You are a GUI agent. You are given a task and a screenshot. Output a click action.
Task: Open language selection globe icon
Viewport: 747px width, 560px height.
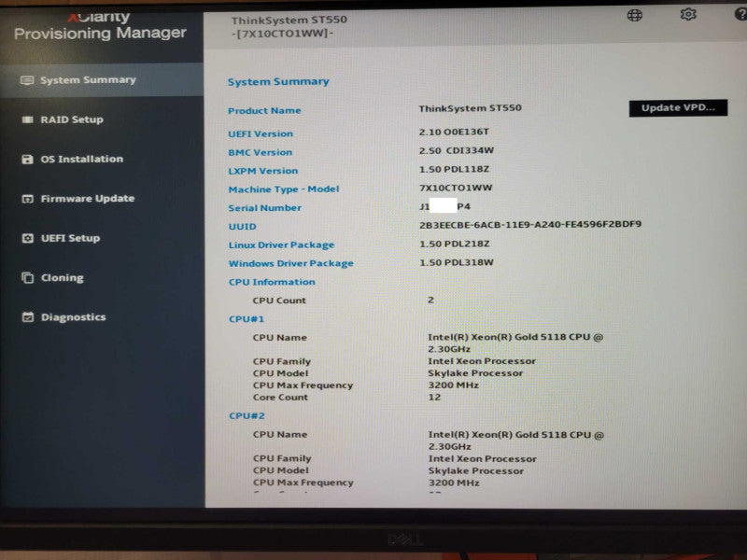tap(635, 15)
